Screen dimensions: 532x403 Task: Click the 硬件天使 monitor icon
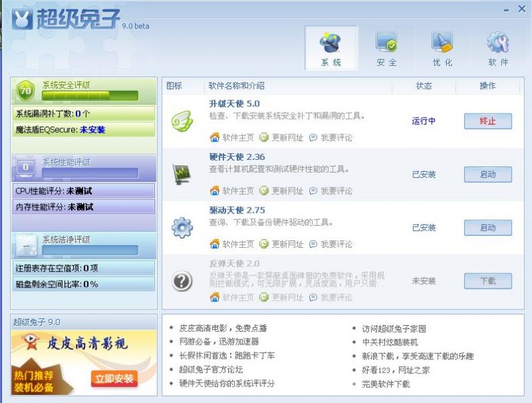pyautogui.click(x=182, y=174)
